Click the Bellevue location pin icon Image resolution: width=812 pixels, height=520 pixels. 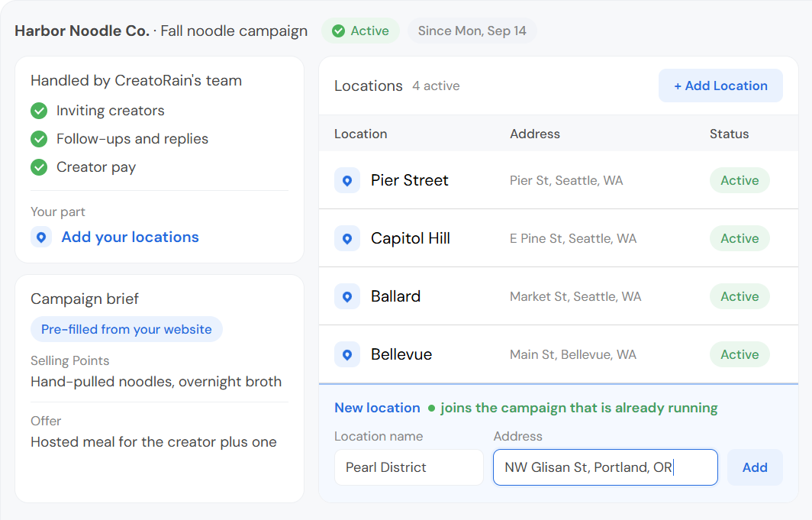pyautogui.click(x=347, y=354)
